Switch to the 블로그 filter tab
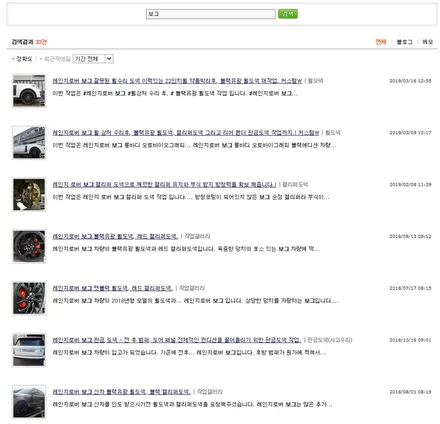440x424 pixels. [404, 42]
